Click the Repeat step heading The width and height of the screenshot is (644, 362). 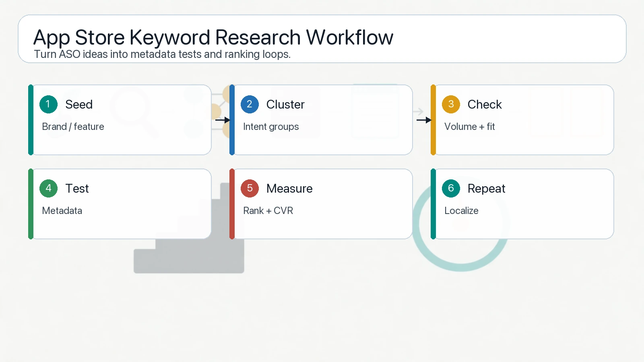pyautogui.click(x=486, y=189)
